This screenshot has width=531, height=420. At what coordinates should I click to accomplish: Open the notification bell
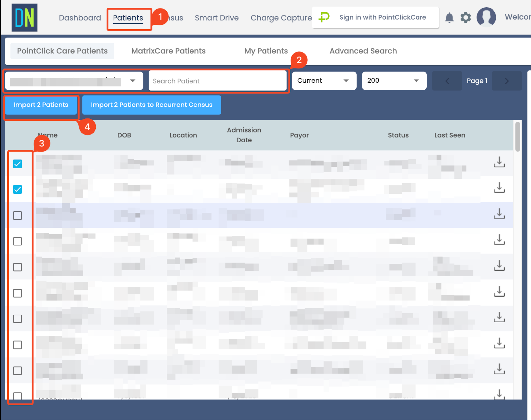(450, 18)
